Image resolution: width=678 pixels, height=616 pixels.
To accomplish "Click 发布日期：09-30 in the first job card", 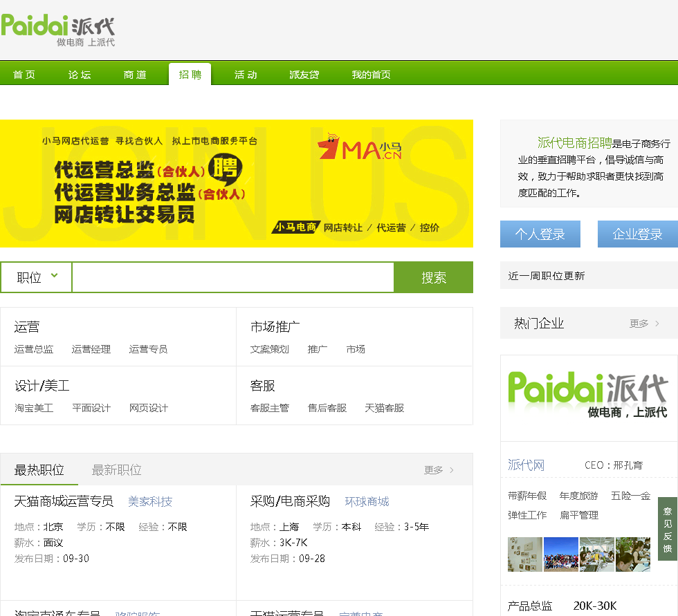I will click(x=51, y=559).
